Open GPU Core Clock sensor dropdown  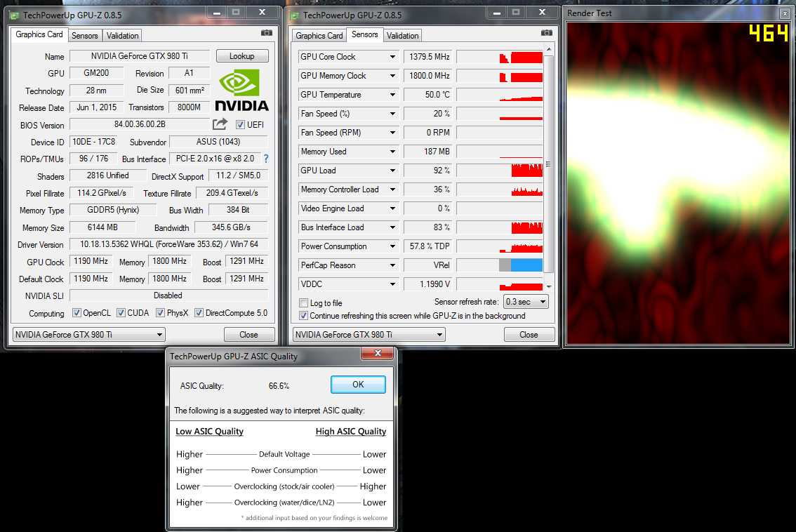pos(392,57)
